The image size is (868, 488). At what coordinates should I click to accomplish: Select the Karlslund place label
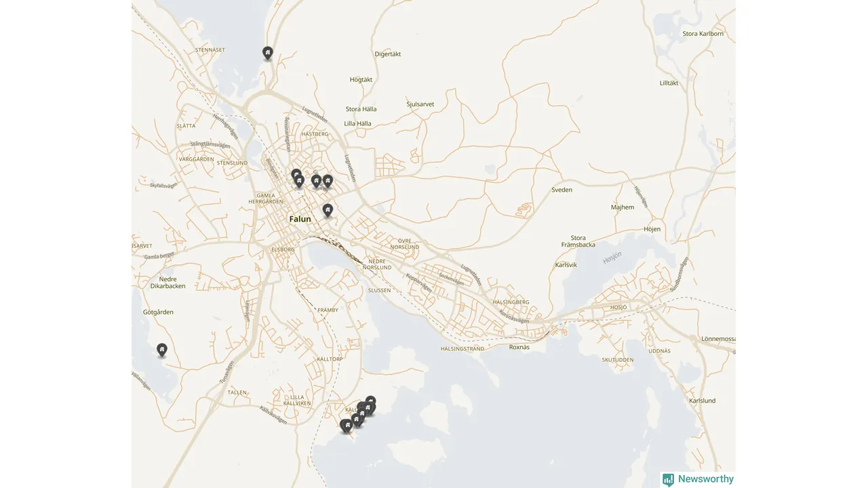coord(702,401)
